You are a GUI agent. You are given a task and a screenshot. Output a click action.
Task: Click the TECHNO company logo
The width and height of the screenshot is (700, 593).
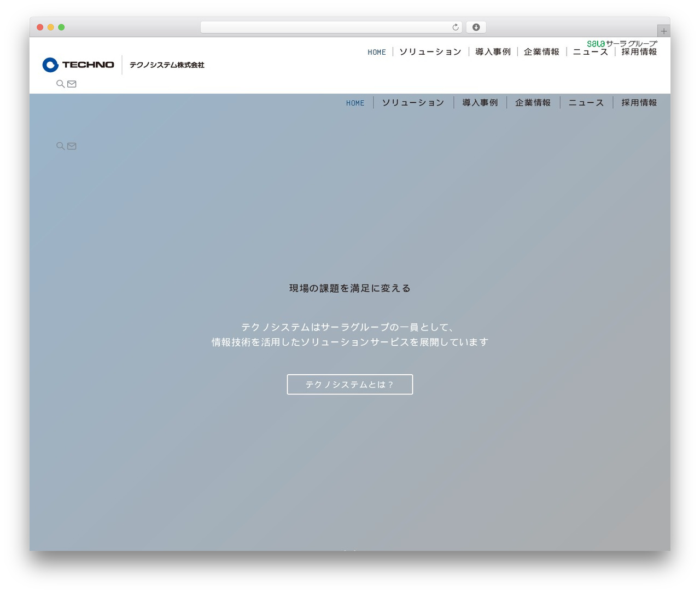click(x=78, y=65)
